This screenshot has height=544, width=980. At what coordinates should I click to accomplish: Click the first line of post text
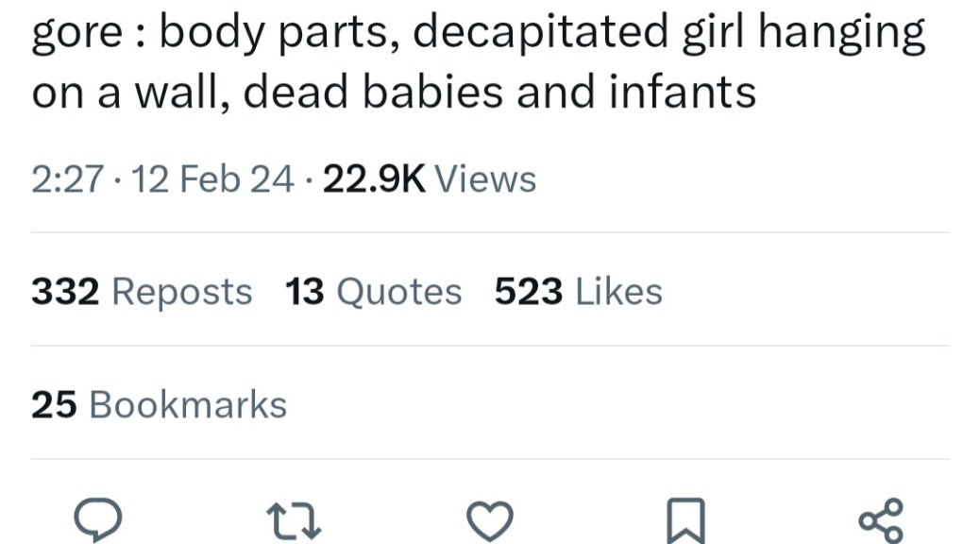[x=478, y=34]
